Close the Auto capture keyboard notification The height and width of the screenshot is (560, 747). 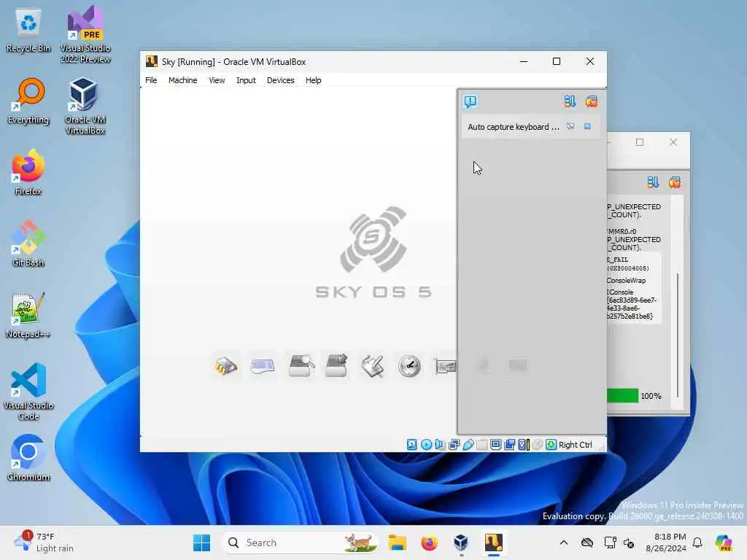coord(587,127)
